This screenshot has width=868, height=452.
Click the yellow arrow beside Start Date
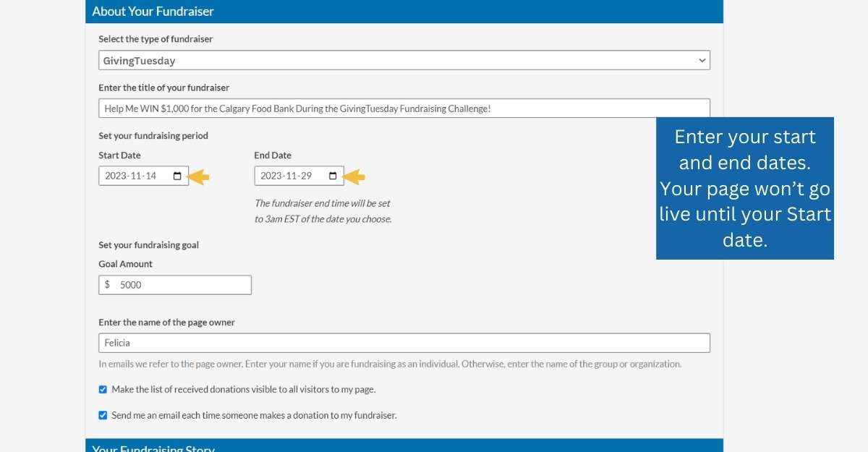click(x=199, y=176)
